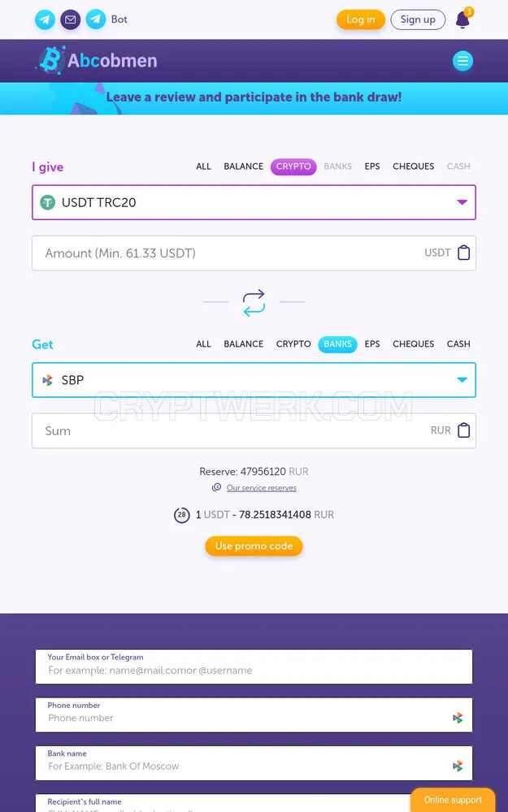
Task: Open the first Telegram icon in header
Action: 45,19
